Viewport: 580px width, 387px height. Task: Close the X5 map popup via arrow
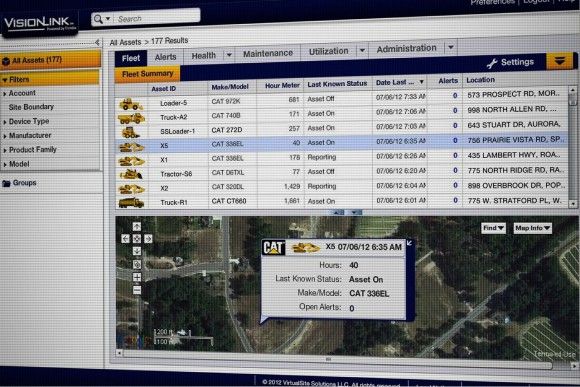(409, 243)
